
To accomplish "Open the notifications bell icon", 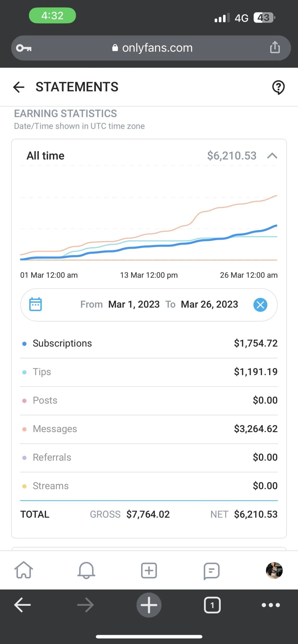I will pyautogui.click(x=86, y=571).
